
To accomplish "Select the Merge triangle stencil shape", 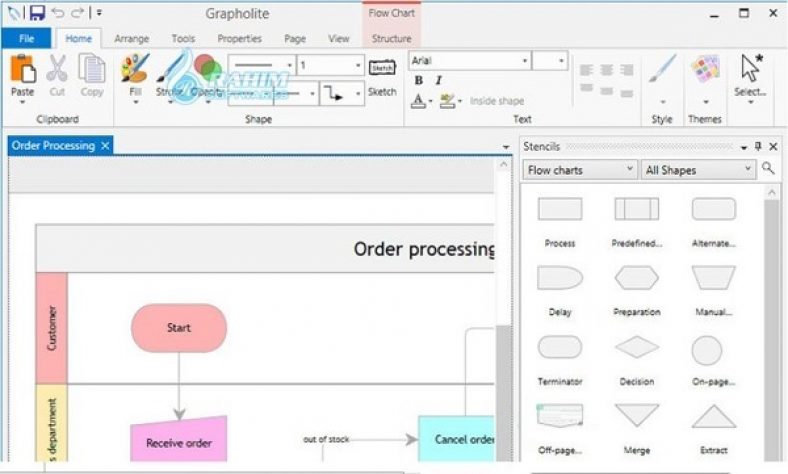I will [x=637, y=414].
